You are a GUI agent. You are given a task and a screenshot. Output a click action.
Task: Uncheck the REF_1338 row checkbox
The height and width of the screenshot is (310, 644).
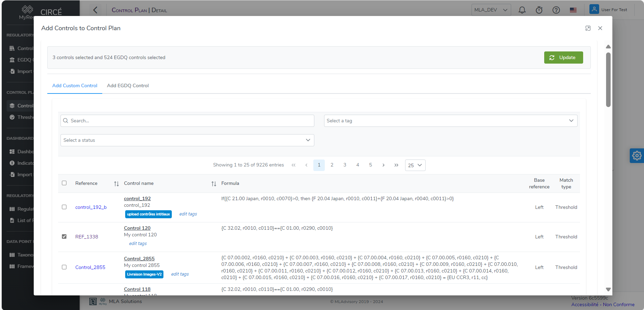(x=64, y=237)
